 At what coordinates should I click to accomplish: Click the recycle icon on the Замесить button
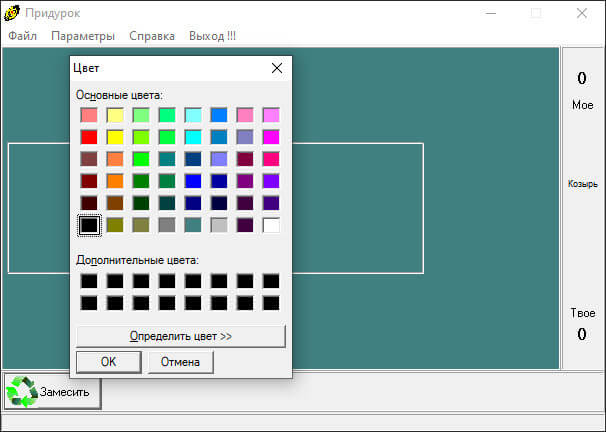(x=22, y=392)
